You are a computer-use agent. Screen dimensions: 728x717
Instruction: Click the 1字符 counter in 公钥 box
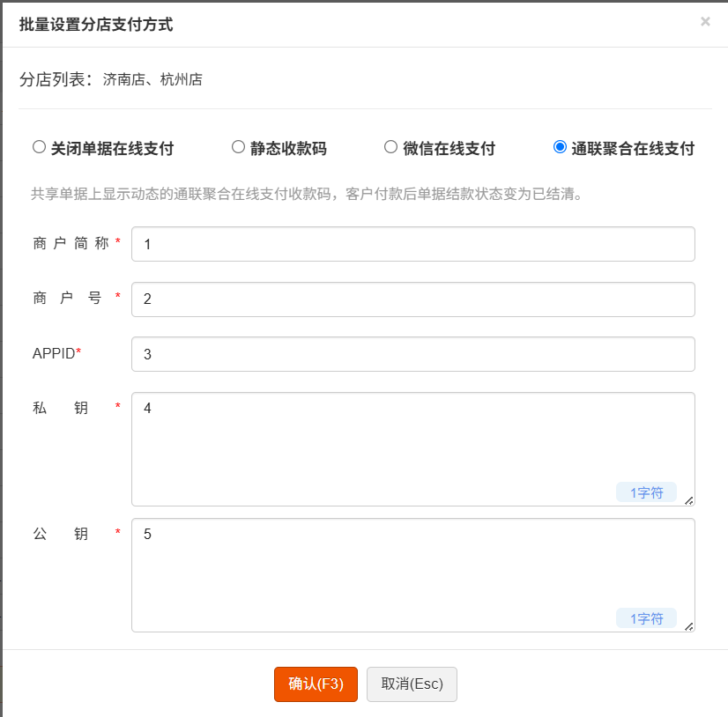(x=646, y=618)
